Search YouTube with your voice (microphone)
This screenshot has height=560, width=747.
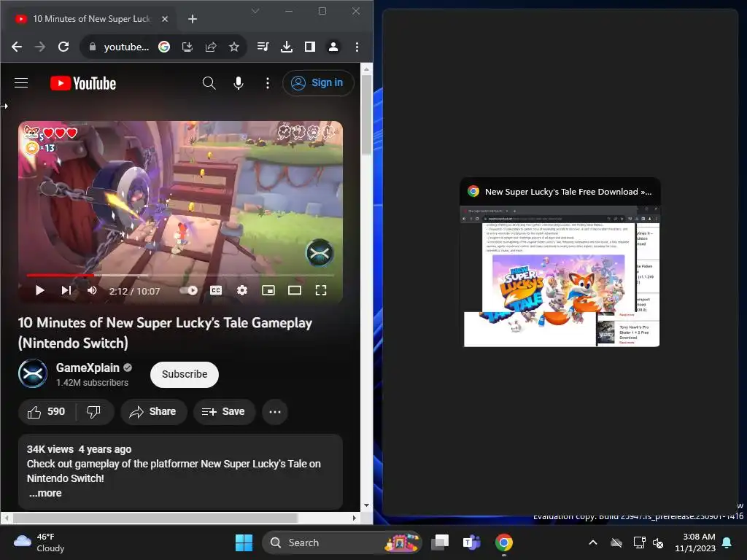(239, 83)
